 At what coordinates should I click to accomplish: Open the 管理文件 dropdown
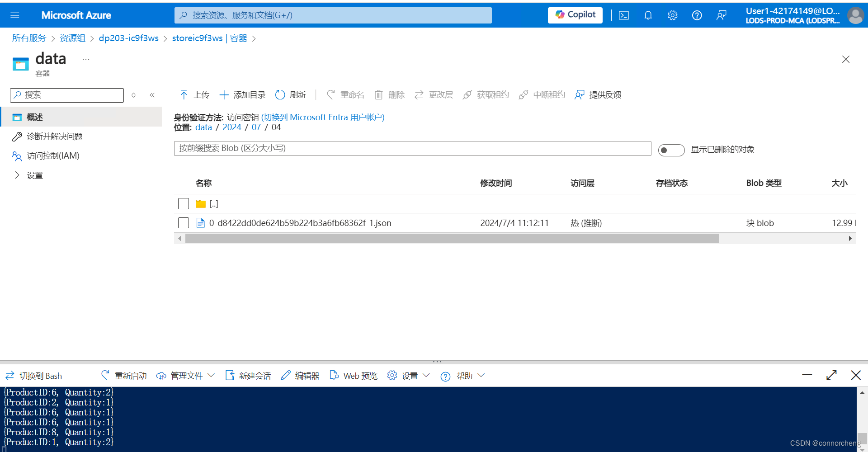pos(185,376)
